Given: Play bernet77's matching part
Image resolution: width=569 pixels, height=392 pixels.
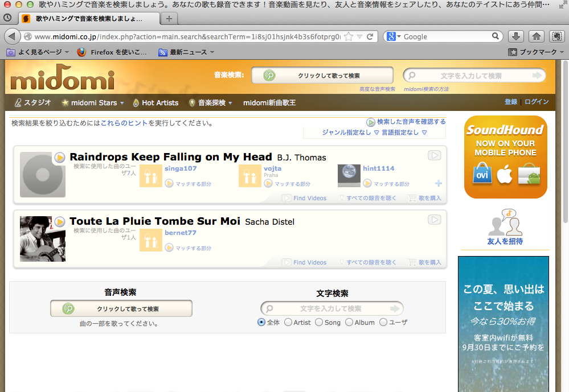Looking at the screenshot, I should (x=169, y=247).
